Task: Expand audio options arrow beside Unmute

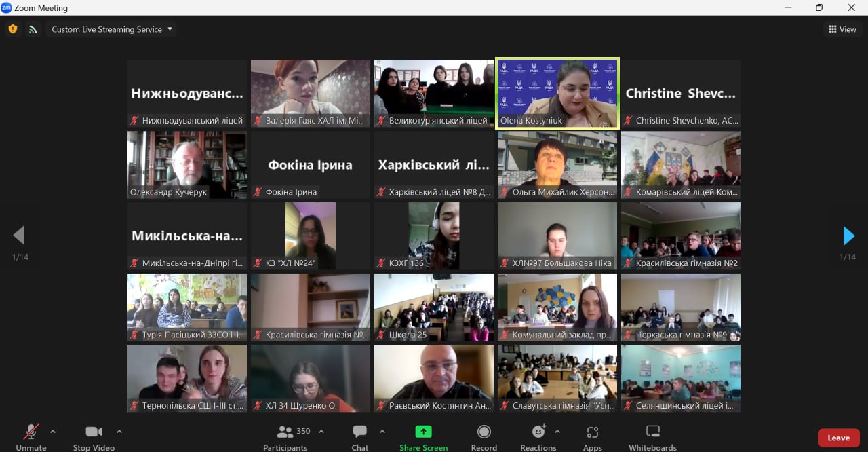Action: pos(53,432)
